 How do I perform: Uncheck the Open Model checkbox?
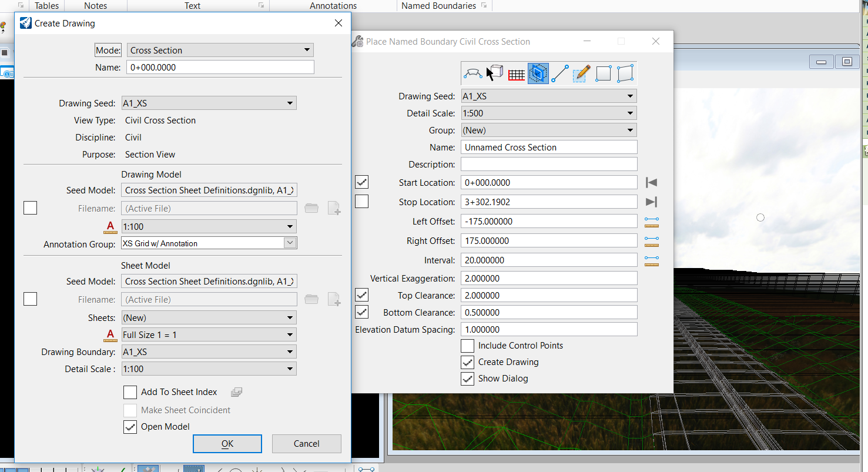130,427
